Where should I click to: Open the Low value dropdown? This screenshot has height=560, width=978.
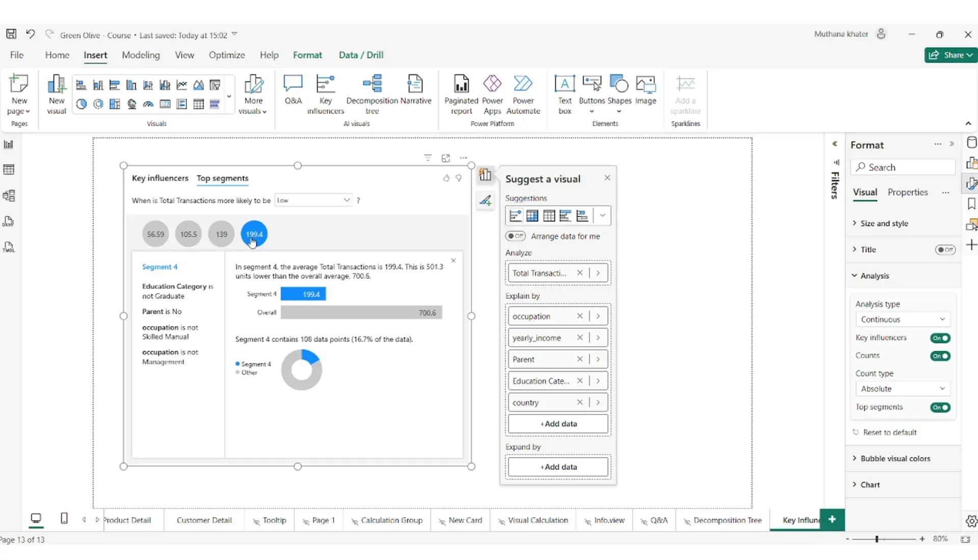[313, 200]
